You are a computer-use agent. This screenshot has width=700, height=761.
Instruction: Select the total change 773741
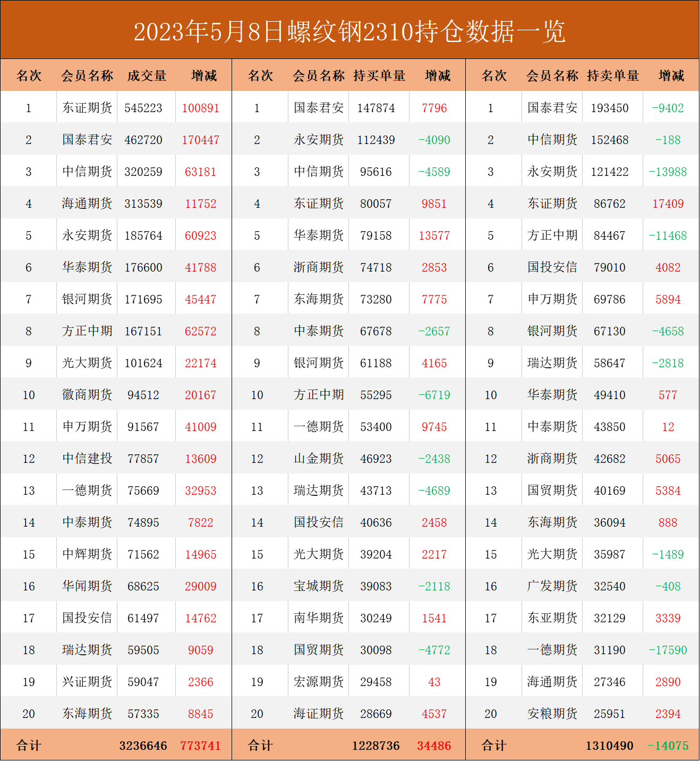pyautogui.click(x=201, y=746)
